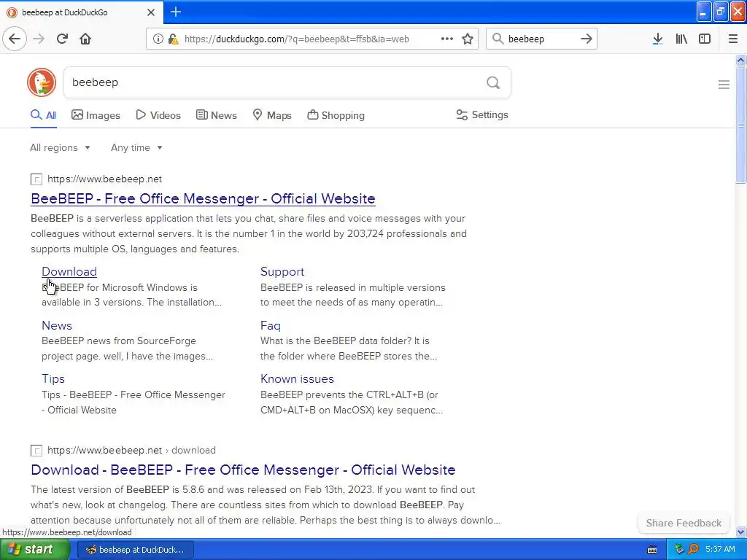Switch to the News search tab

tap(217, 115)
